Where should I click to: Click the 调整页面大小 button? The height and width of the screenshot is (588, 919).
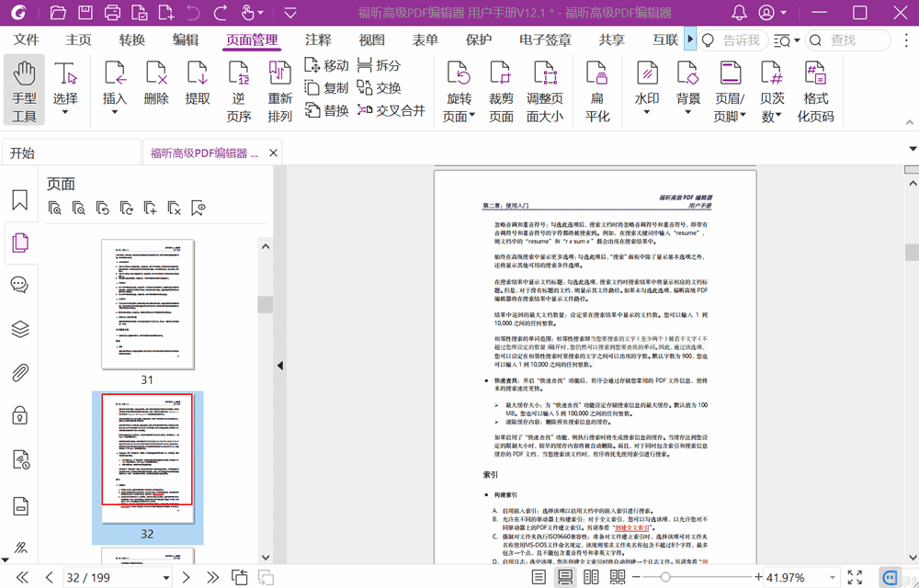544,91
